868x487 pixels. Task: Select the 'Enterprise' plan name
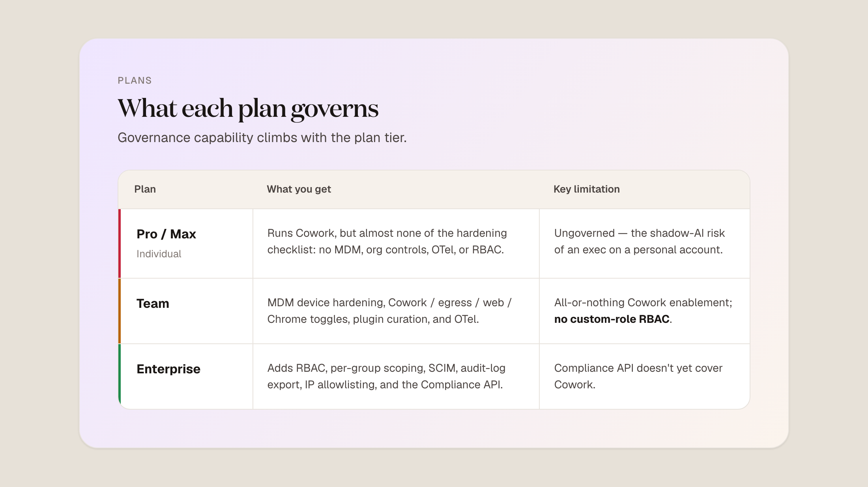coord(168,369)
